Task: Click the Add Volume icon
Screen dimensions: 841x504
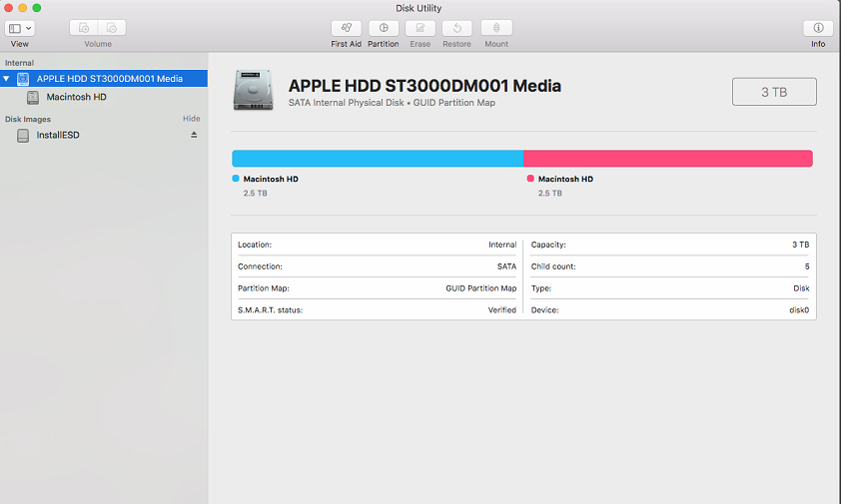Action: [x=84, y=28]
